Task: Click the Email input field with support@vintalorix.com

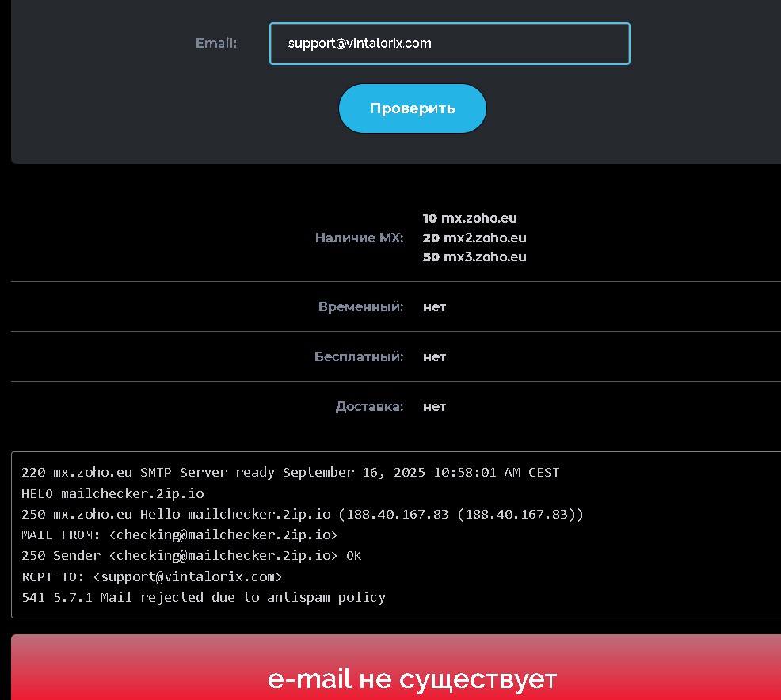Action: [450, 44]
